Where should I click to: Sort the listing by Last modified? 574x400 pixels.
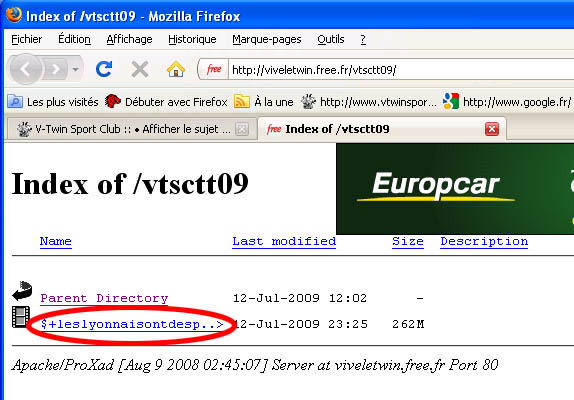(x=284, y=242)
